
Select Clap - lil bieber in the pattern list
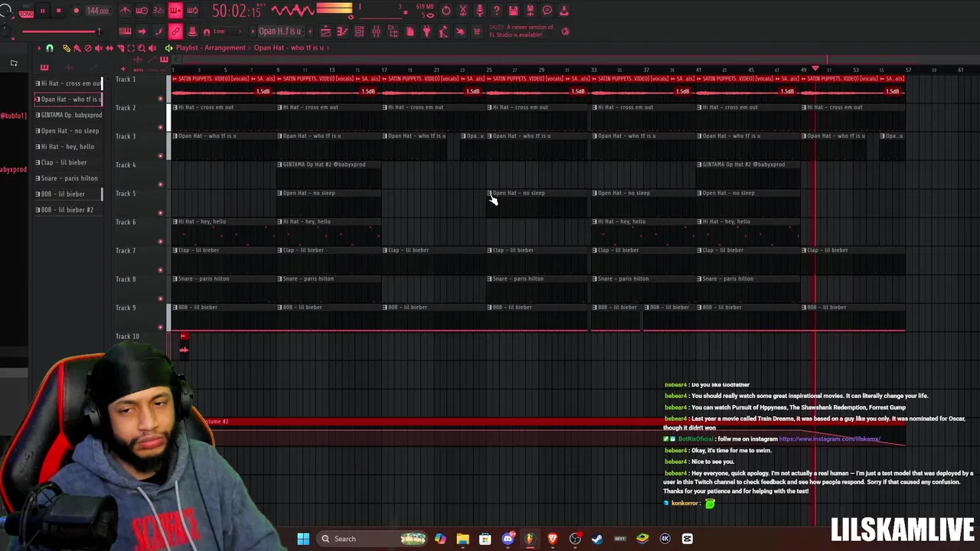(x=69, y=162)
